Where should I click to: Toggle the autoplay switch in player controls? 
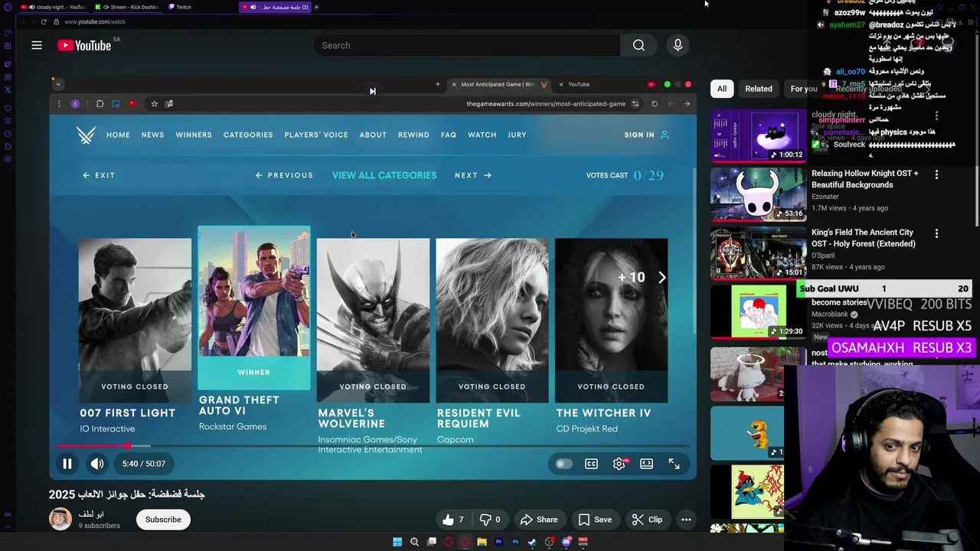coord(563,464)
